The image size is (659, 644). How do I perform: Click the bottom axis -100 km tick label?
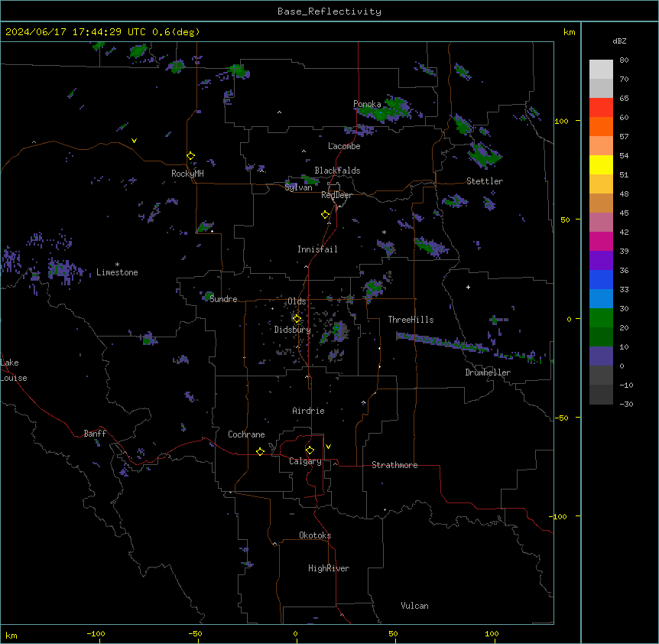coord(96,633)
